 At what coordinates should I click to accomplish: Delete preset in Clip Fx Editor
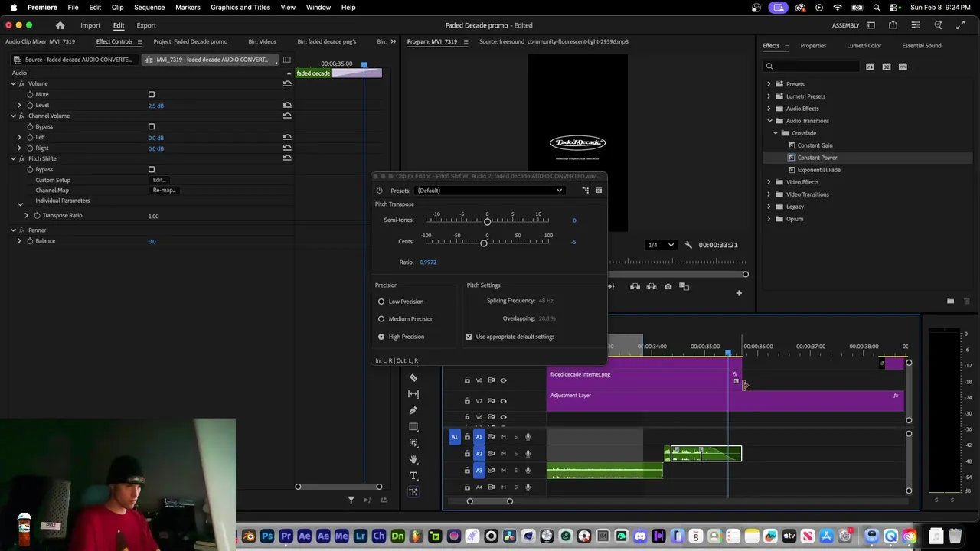click(599, 191)
